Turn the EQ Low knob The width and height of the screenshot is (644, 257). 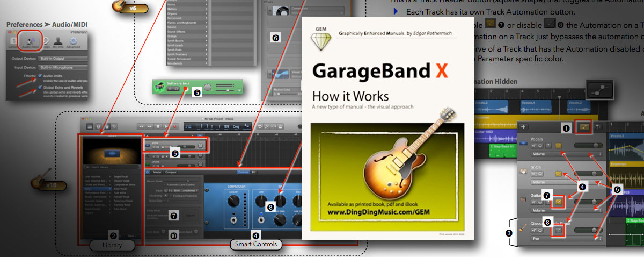pos(261,201)
